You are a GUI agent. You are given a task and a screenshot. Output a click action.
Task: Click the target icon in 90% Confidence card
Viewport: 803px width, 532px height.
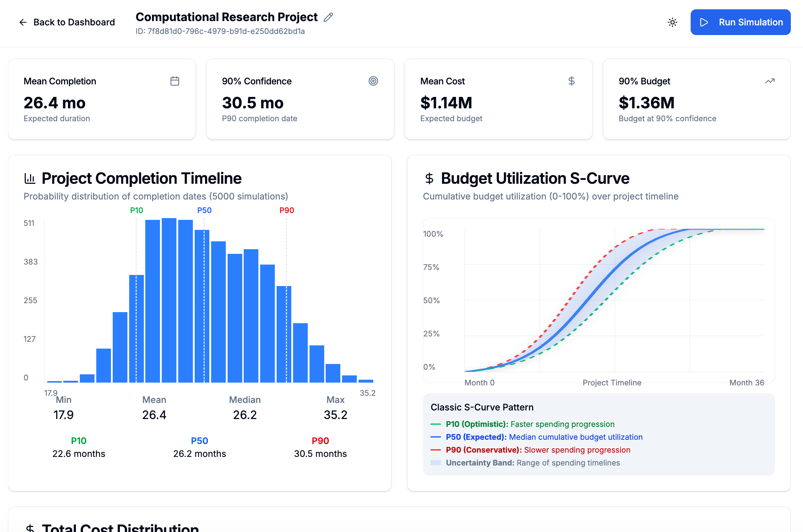tap(373, 81)
